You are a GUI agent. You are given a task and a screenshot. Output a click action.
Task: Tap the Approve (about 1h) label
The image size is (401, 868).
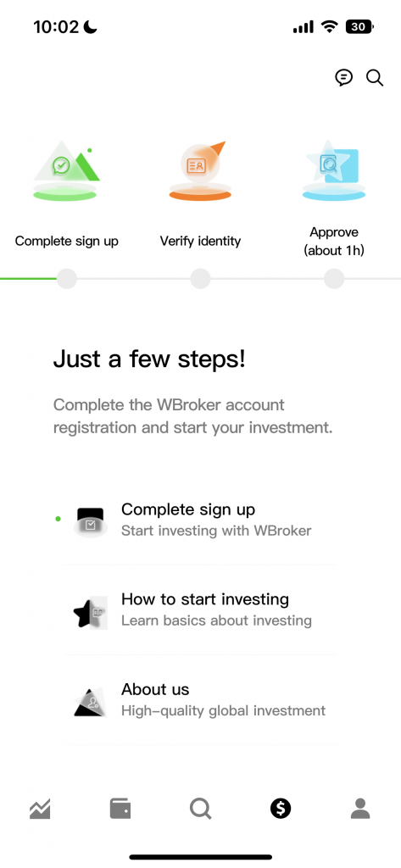pyautogui.click(x=334, y=242)
